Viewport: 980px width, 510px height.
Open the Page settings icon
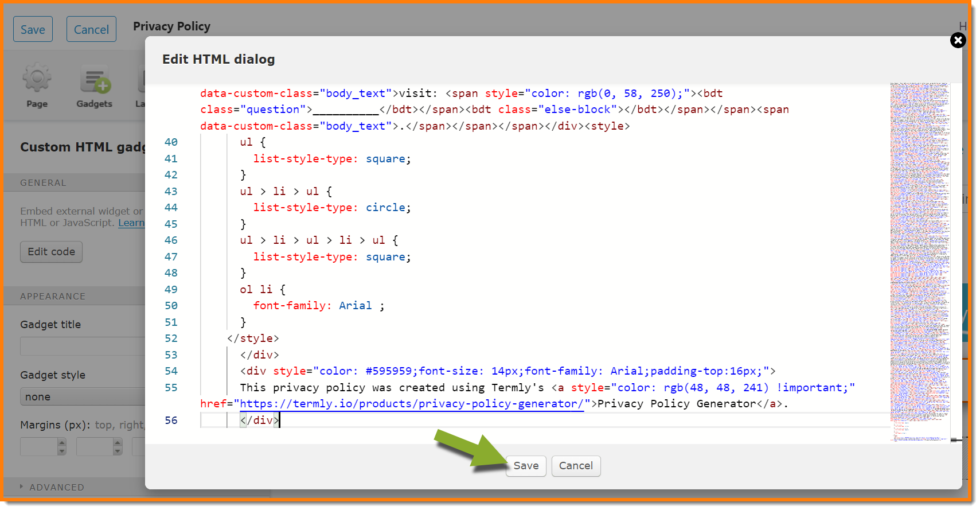(37, 85)
